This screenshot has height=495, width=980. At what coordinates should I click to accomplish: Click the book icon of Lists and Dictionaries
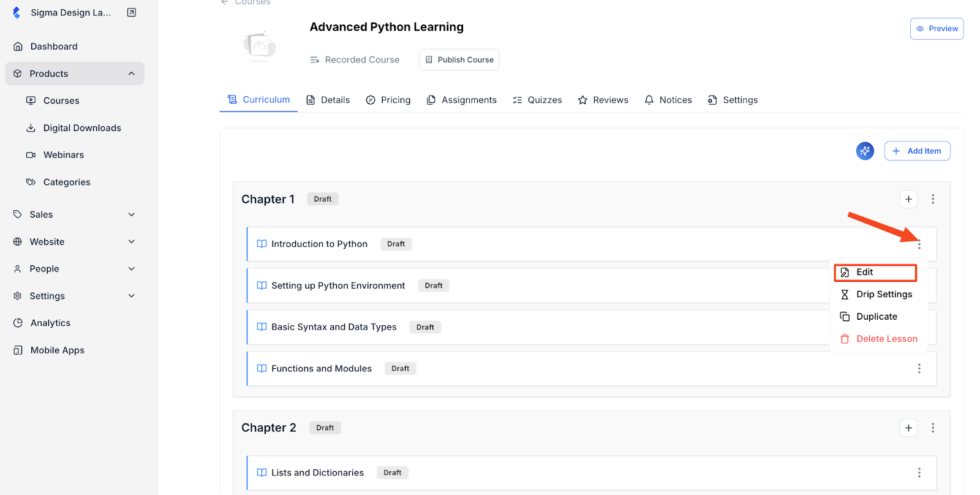pos(262,473)
